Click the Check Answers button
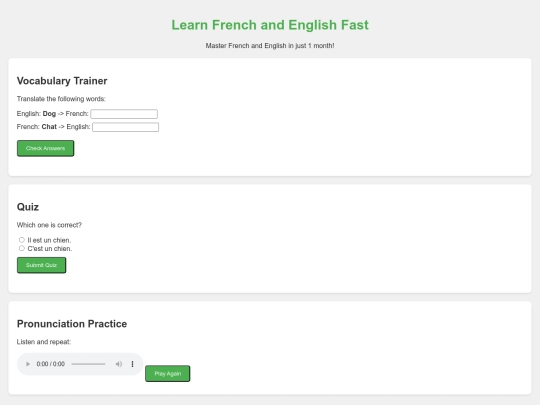This screenshot has width=540, height=405. (45, 148)
